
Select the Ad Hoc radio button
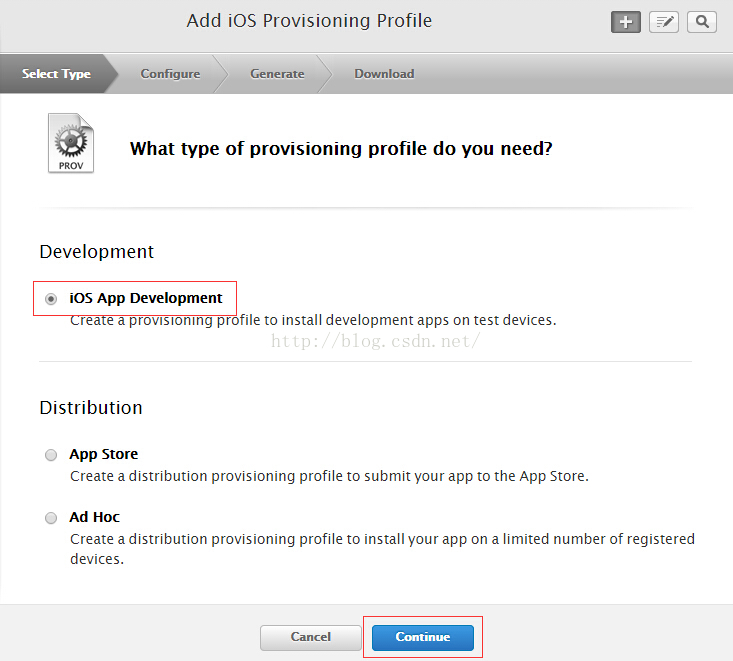pos(51,518)
